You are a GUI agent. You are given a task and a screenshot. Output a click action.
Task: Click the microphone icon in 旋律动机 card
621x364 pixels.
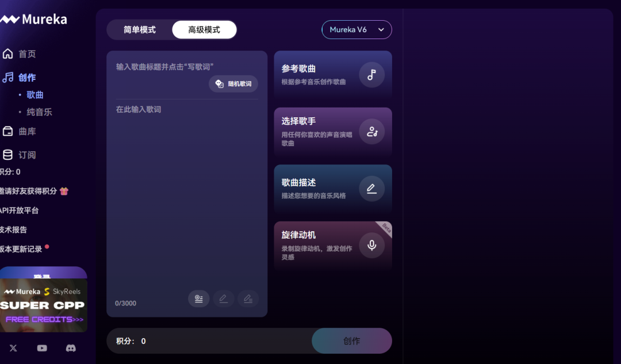371,246
